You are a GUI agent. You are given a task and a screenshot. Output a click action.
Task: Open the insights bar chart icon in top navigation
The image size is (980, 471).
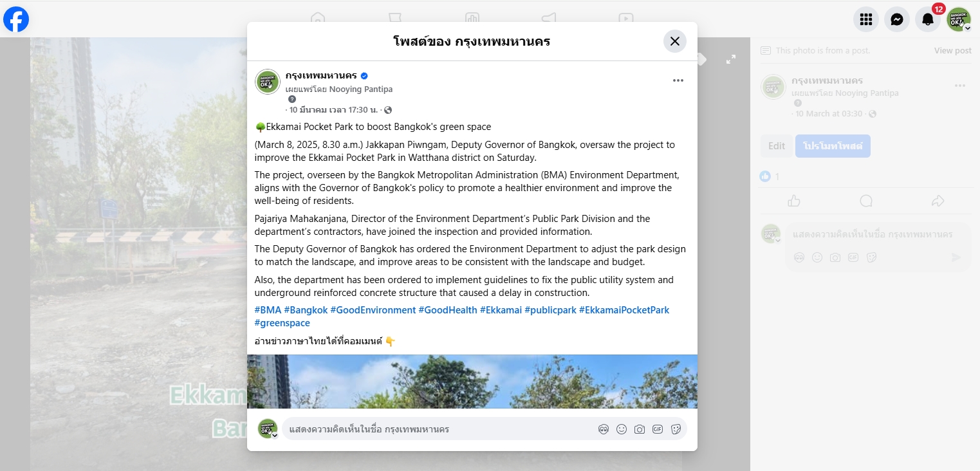472,18
